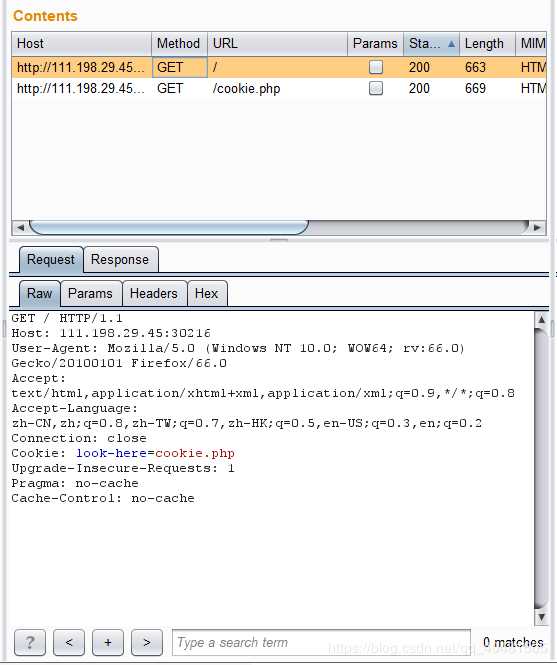Open the help question mark button
This screenshot has width=557, height=665.
(x=30, y=642)
